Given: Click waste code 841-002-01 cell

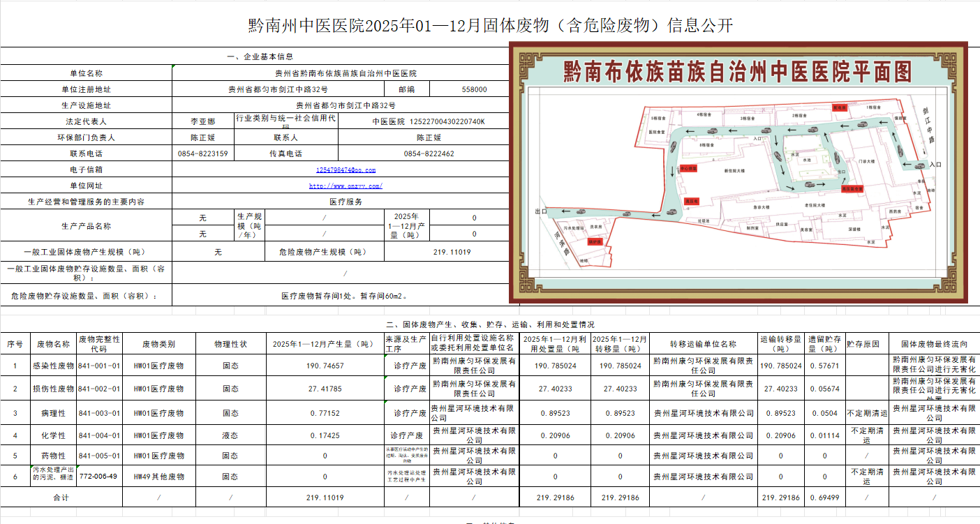Looking at the screenshot, I should [99, 389].
